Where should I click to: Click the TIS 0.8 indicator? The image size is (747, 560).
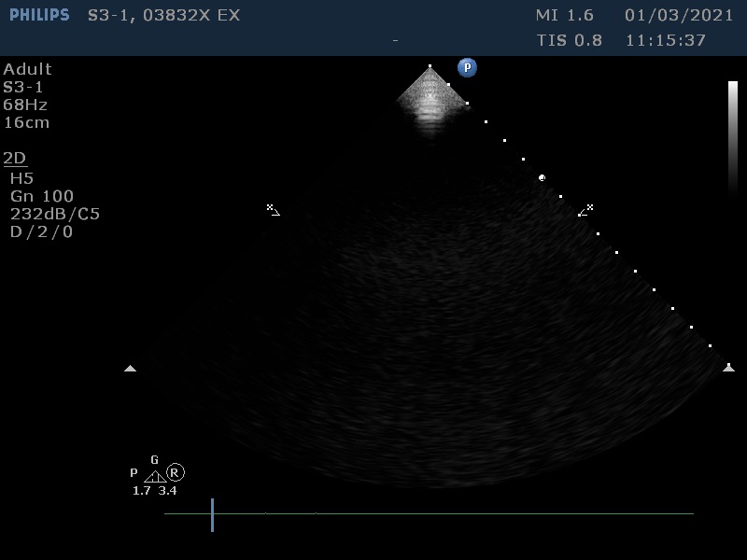pyautogui.click(x=569, y=40)
